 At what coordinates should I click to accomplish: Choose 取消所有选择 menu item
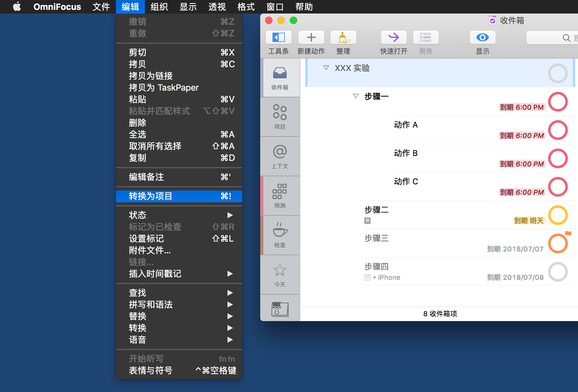[x=179, y=146]
